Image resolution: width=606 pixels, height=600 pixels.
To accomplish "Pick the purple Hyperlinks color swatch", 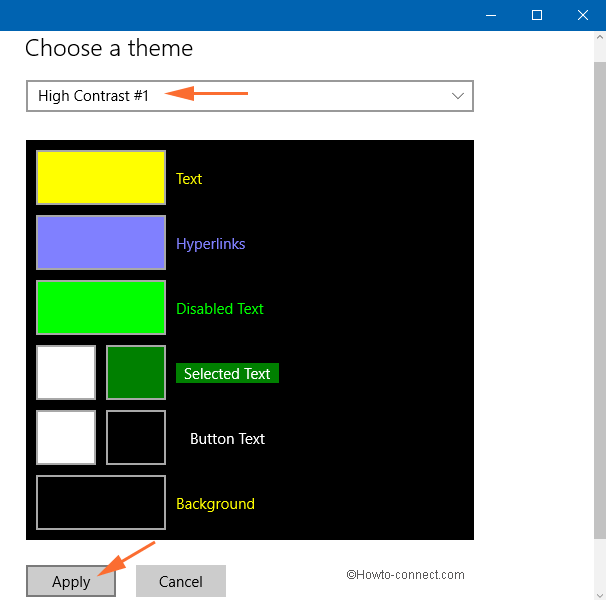I will (x=101, y=242).
